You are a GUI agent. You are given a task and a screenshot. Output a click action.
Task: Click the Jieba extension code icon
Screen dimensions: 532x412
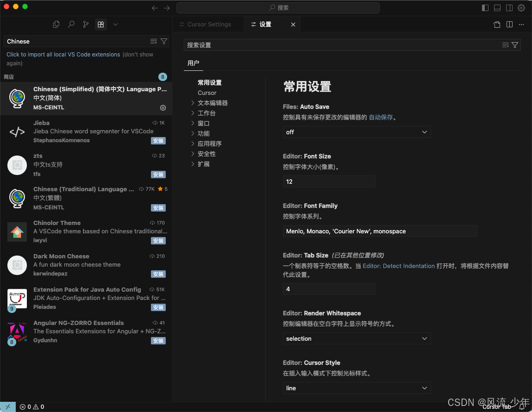pyautogui.click(x=17, y=131)
